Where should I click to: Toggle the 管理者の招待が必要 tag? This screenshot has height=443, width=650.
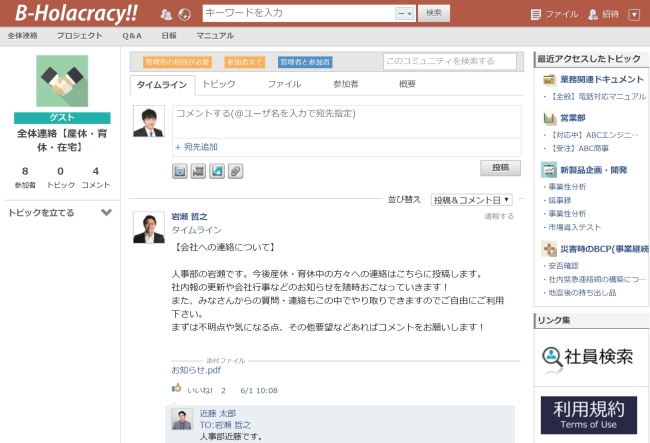(177, 62)
